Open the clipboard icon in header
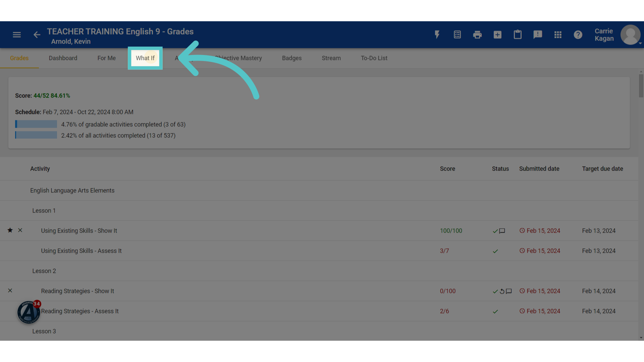Viewport: 644px width, 362px height. point(518,35)
